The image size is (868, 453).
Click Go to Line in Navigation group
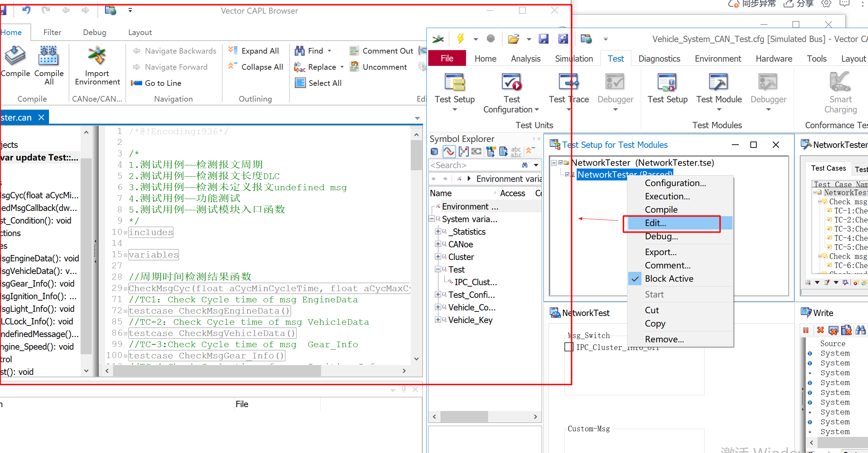pos(156,83)
